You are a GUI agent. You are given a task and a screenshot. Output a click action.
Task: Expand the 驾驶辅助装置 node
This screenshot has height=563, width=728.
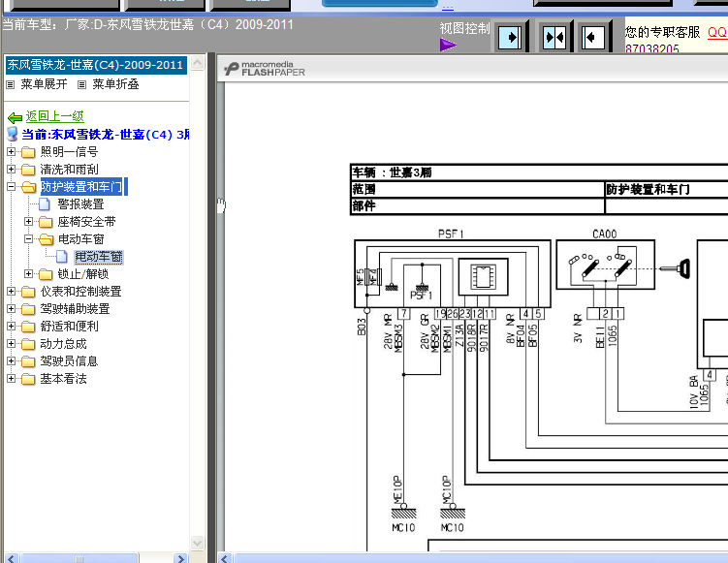[11, 309]
